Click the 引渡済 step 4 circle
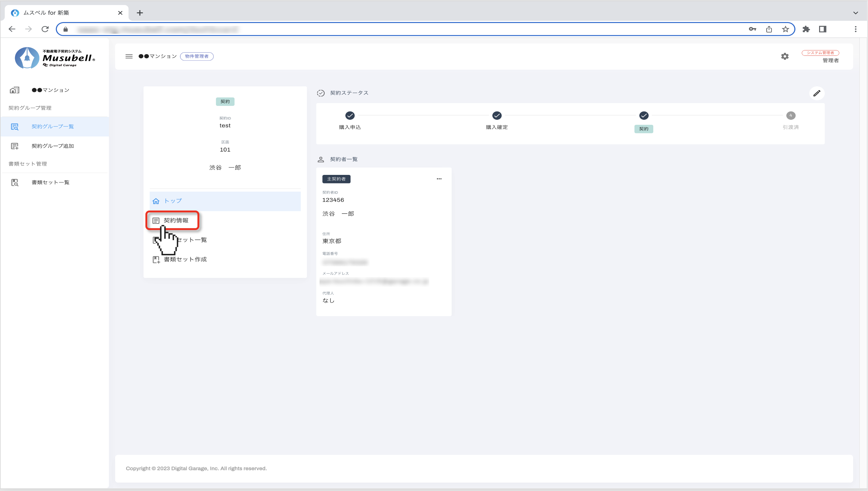This screenshot has height=491, width=868. (790, 116)
